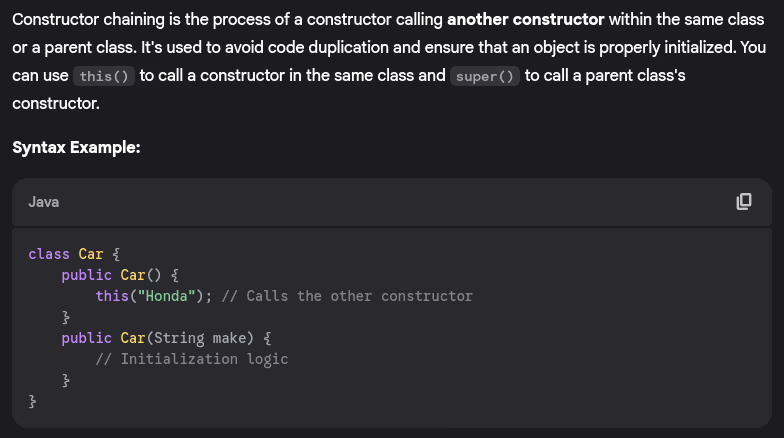The width and height of the screenshot is (784, 438).
Task: Click the "parent class's" text
Action: [635, 76]
